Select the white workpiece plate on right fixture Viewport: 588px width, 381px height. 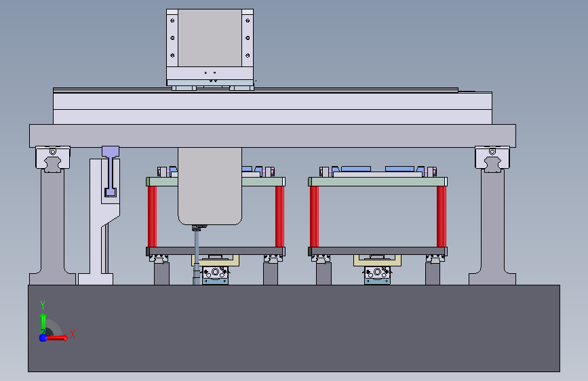(378, 174)
